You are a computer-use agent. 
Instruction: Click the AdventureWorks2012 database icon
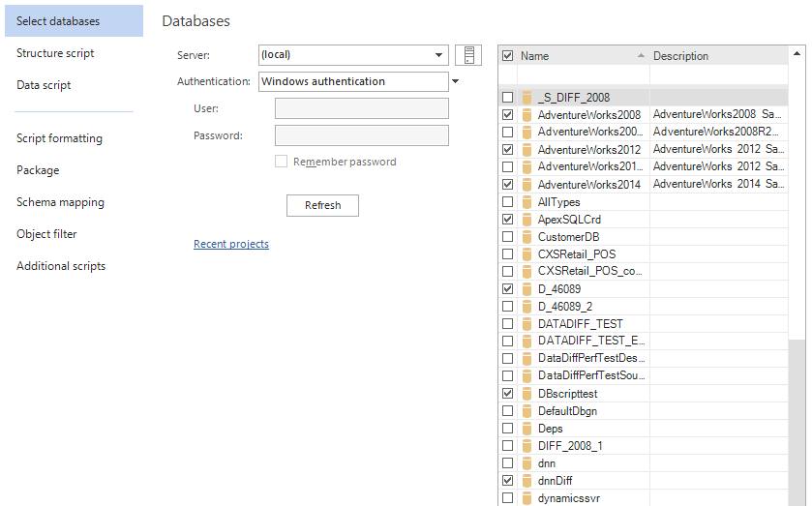click(526, 150)
